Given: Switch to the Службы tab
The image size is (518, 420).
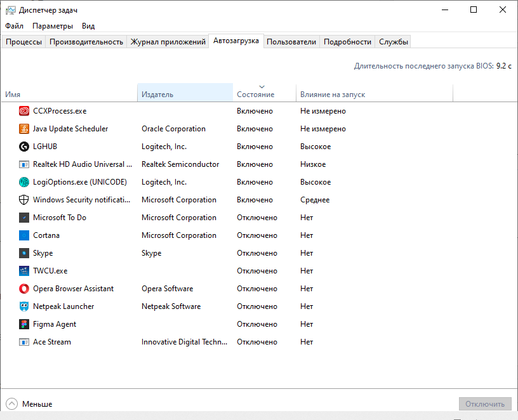Looking at the screenshot, I should pyautogui.click(x=393, y=42).
